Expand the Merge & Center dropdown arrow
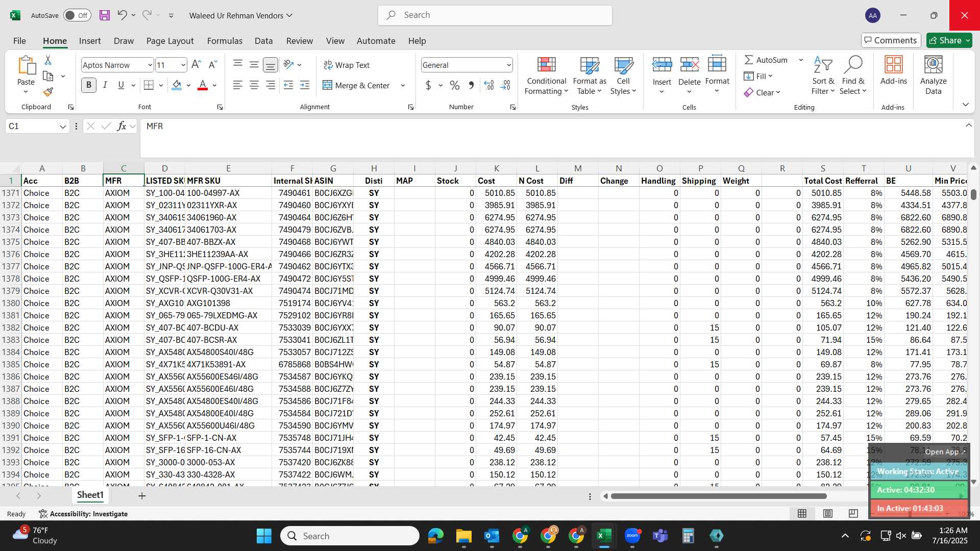980x551 pixels. click(403, 86)
